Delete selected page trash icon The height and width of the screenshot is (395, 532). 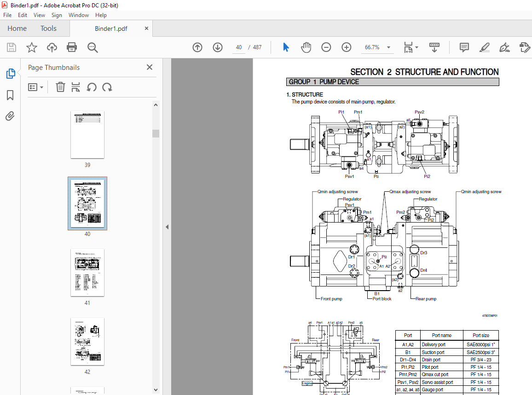point(60,87)
